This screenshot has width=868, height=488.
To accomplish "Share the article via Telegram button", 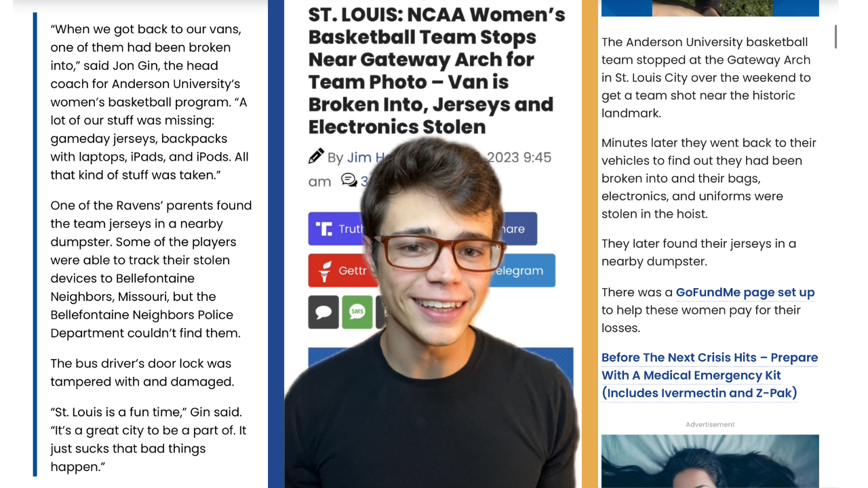I will coord(522,270).
